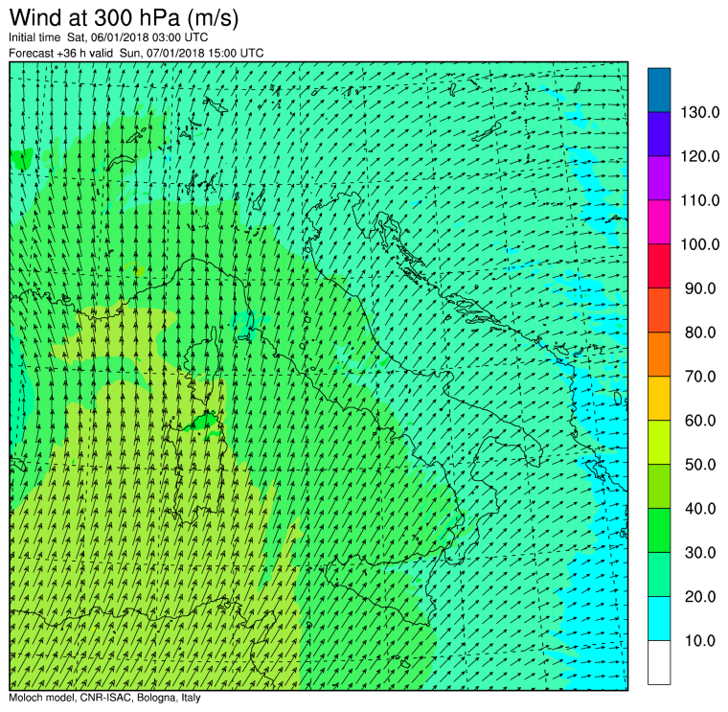Viewport: 728px width, 712px height.
Task: Click the 30.0 colorbar label
Action: 700,553
